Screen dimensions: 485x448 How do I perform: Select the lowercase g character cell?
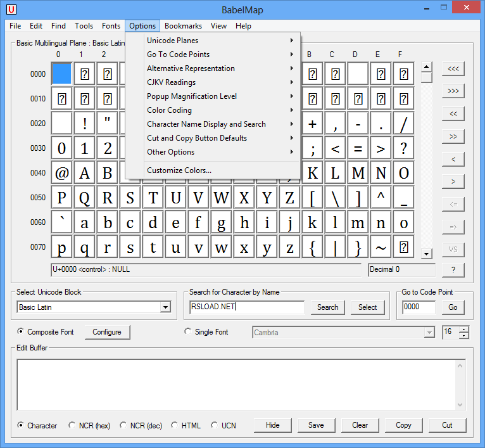[221, 222]
